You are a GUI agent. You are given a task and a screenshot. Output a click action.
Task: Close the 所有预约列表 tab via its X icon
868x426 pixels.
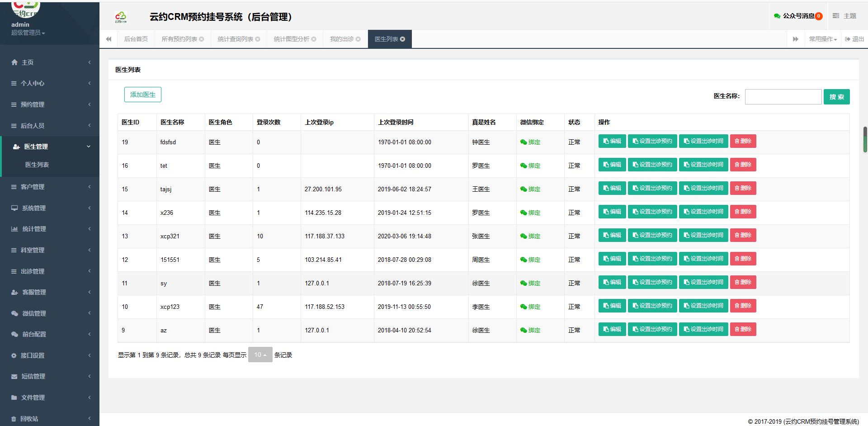click(x=202, y=39)
